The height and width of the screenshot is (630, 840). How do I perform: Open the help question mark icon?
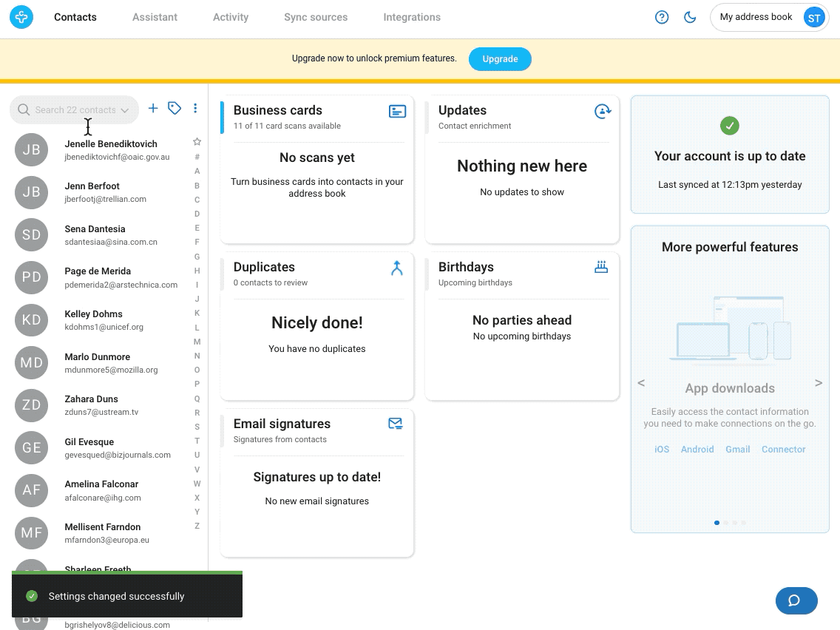click(662, 17)
